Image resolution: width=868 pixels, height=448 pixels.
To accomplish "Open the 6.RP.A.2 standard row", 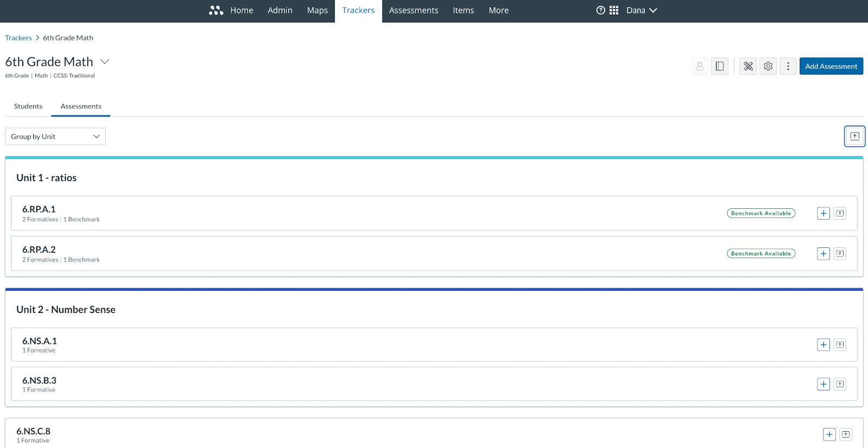I will pos(434,253).
